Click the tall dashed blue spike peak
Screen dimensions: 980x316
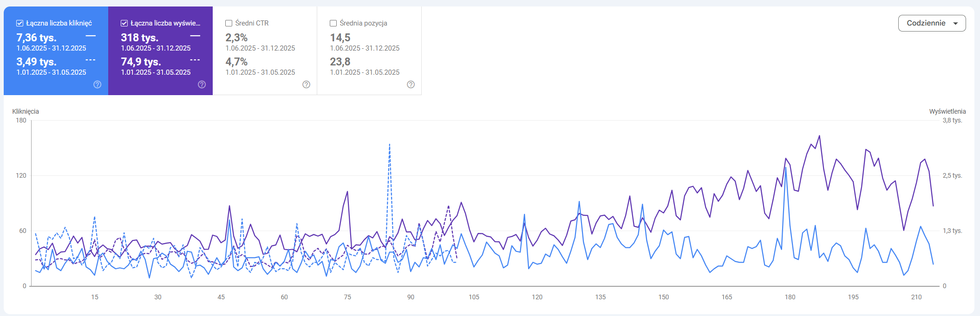click(389, 145)
